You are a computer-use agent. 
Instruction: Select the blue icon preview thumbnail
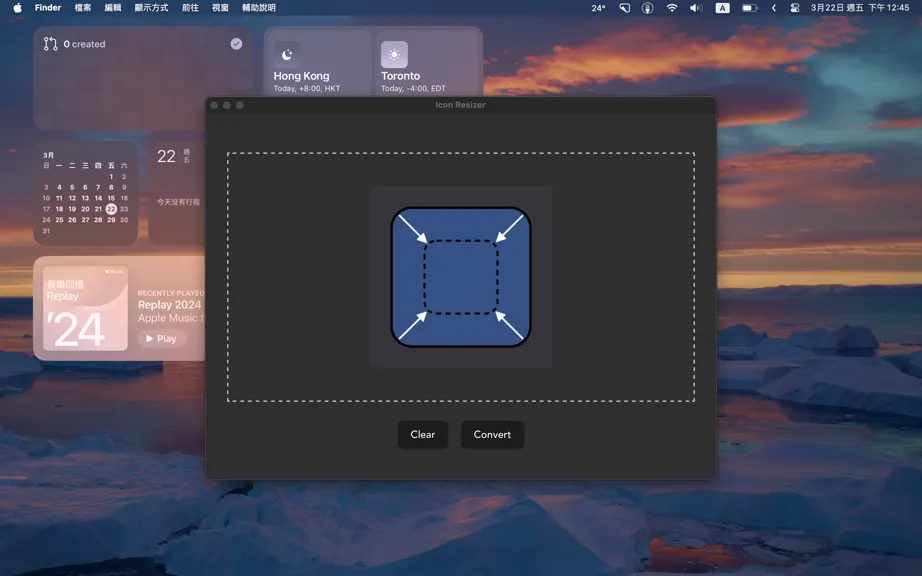(461, 277)
